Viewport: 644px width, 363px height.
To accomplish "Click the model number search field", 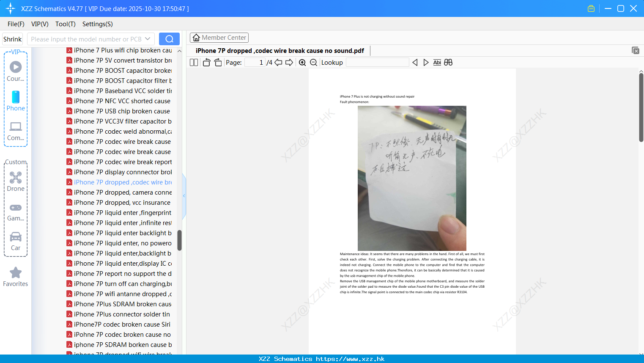I will [86, 39].
